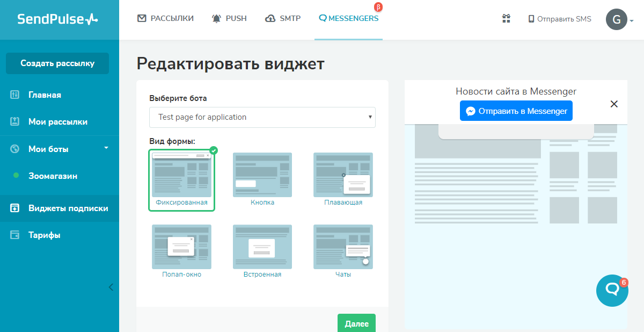This screenshot has width=644, height=332.
Task: Go to Мои рассылки in sidebar
Action: tap(58, 122)
